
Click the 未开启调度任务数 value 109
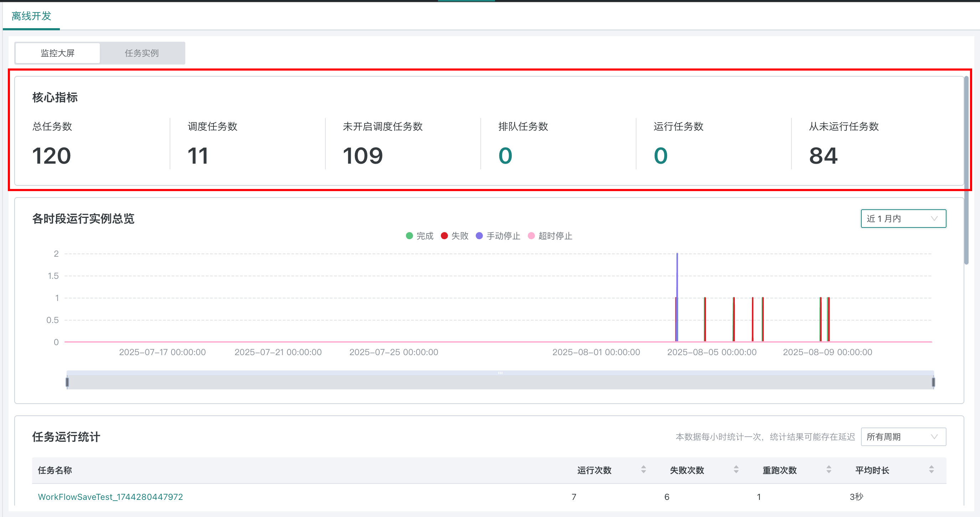[x=362, y=156]
